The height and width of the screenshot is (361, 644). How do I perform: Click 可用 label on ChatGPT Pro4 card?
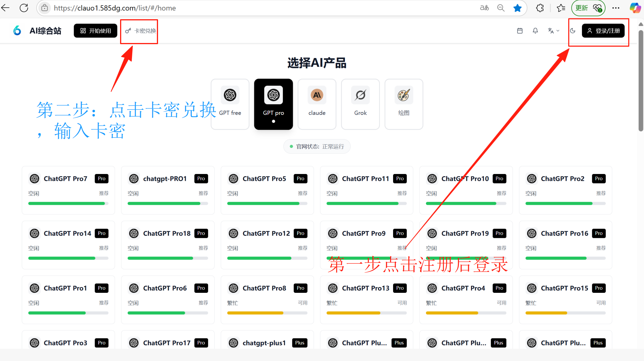tap(502, 303)
